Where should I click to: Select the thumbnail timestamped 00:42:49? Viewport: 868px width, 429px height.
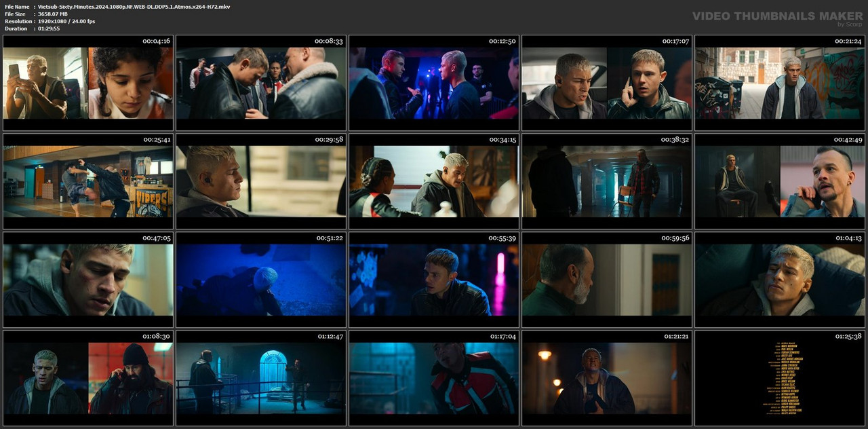click(780, 181)
